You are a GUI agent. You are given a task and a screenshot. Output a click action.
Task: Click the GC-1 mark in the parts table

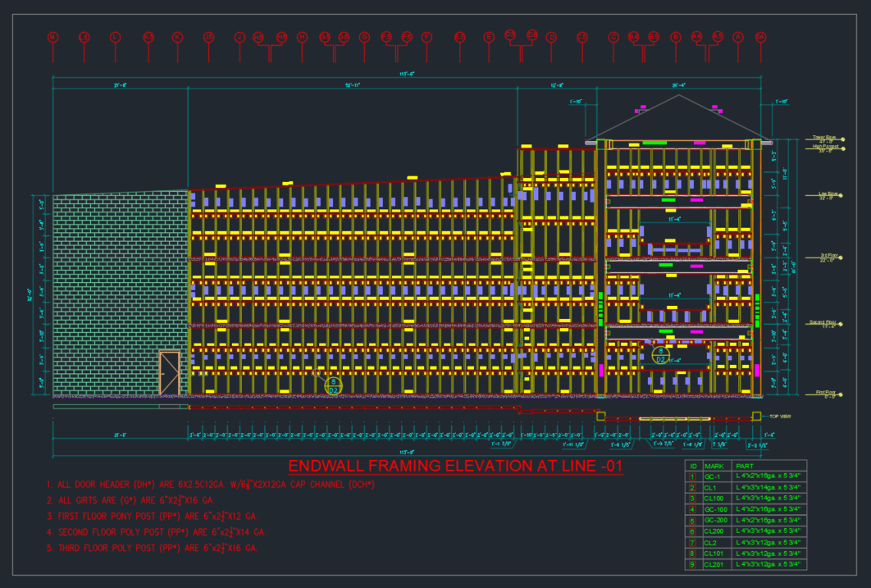pyautogui.click(x=712, y=476)
